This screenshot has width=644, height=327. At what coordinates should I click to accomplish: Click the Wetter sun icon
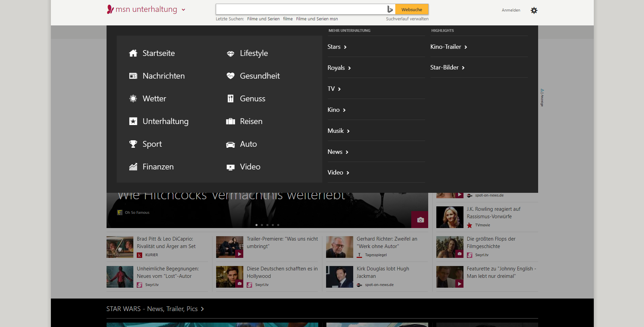(133, 99)
